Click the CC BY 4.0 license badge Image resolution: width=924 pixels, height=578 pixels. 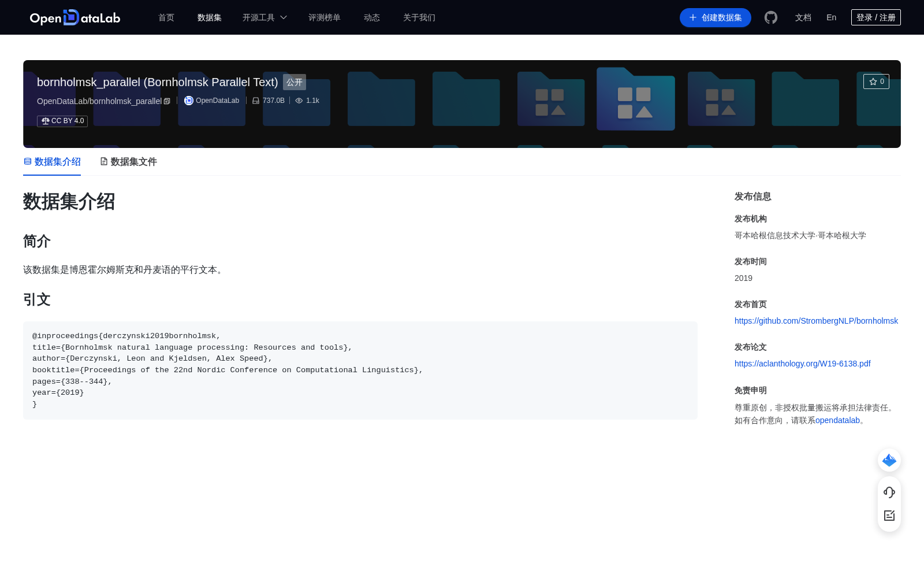pos(62,121)
